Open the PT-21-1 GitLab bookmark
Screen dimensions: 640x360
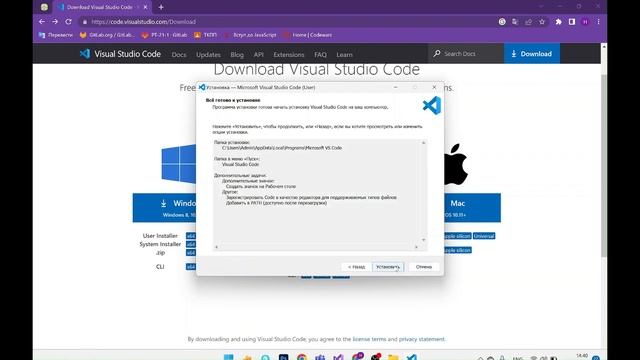[164, 35]
